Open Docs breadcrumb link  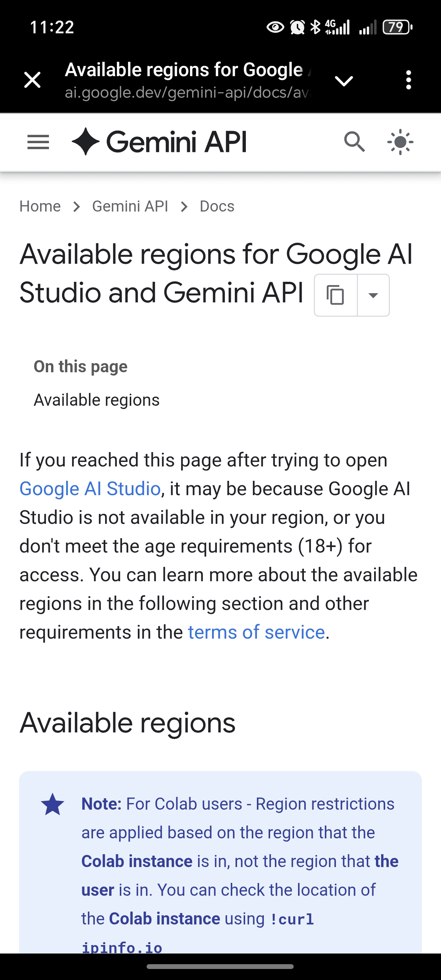(217, 206)
